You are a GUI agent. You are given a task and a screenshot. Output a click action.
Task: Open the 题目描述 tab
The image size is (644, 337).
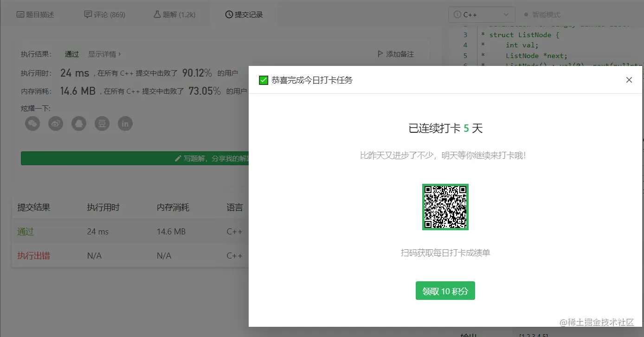[35, 15]
